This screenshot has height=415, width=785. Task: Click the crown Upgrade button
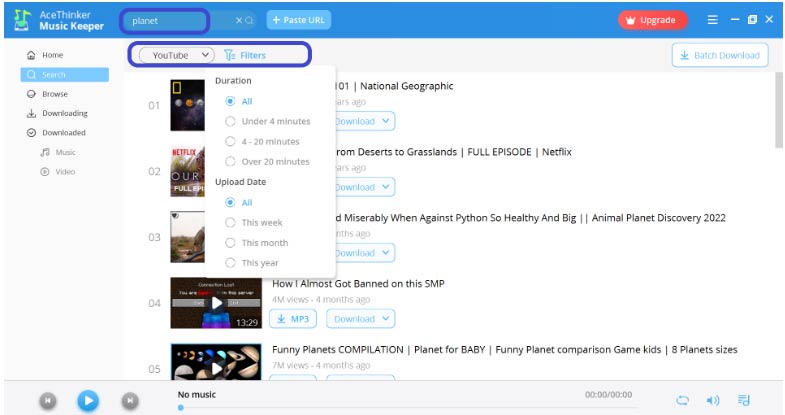coord(652,20)
